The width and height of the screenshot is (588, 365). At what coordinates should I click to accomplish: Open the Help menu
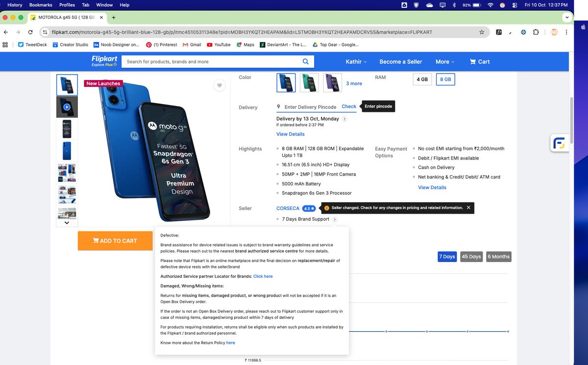click(124, 5)
